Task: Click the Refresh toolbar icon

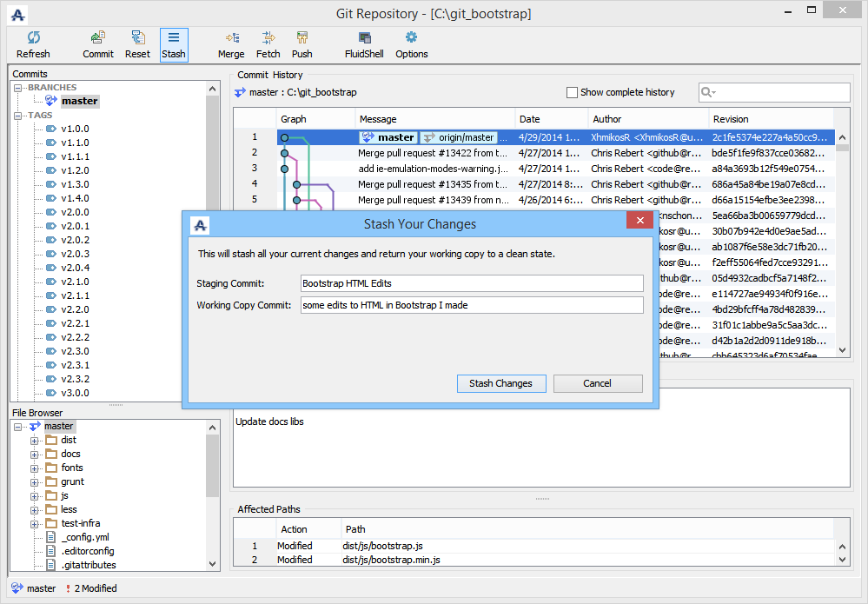Action: tap(33, 44)
